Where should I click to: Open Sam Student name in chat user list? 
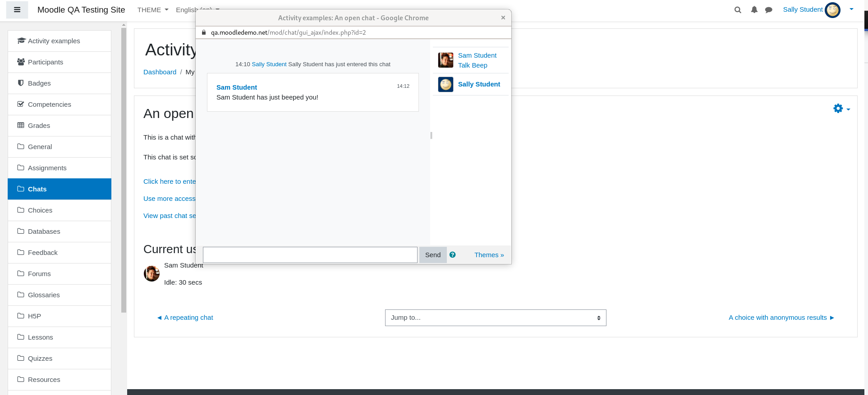pyautogui.click(x=477, y=55)
